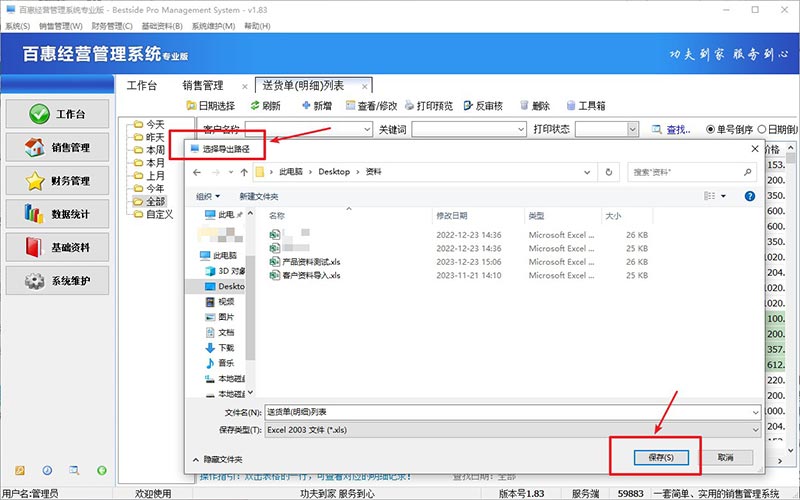Click the monitor-search icon at sidebar bottom
The image size is (800, 500).
click(74, 470)
